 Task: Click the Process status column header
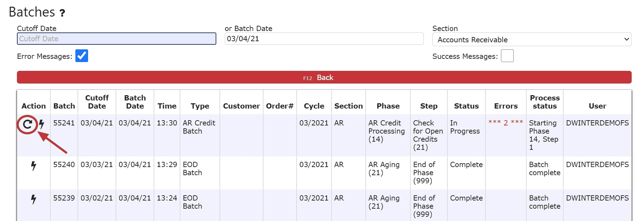(x=545, y=102)
